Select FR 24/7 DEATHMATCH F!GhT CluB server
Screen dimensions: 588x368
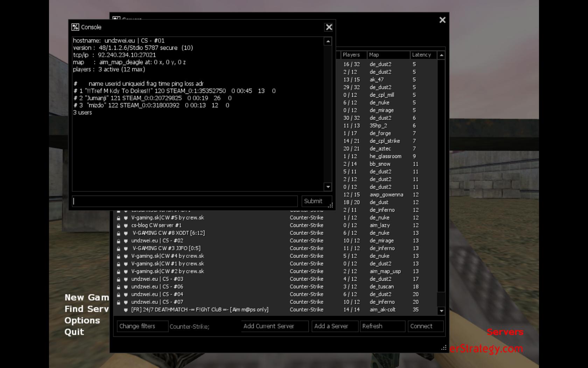(276, 310)
